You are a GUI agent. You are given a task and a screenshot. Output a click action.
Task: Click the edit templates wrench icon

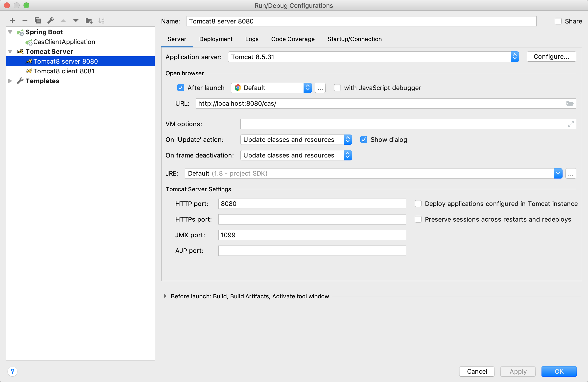(50, 21)
